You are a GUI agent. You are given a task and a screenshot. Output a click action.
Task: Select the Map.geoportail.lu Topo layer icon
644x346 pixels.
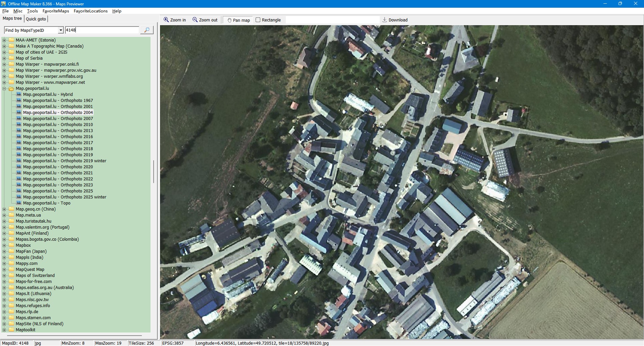pyautogui.click(x=19, y=203)
